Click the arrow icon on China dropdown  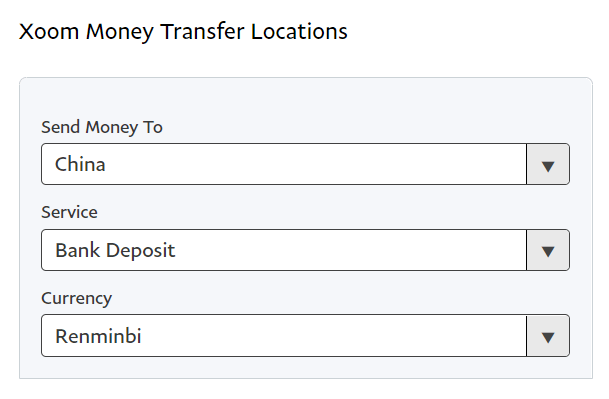pyautogui.click(x=548, y=166)
